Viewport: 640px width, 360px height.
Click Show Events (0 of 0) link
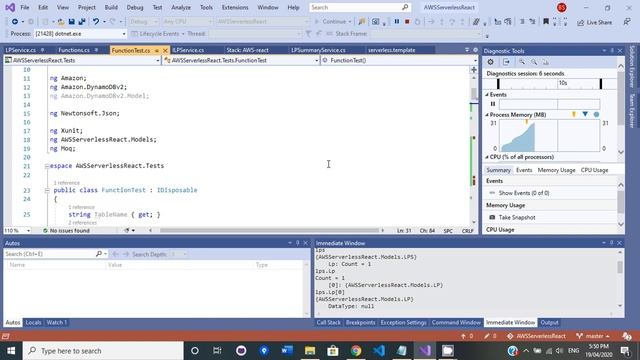click(x=524, y=193)
